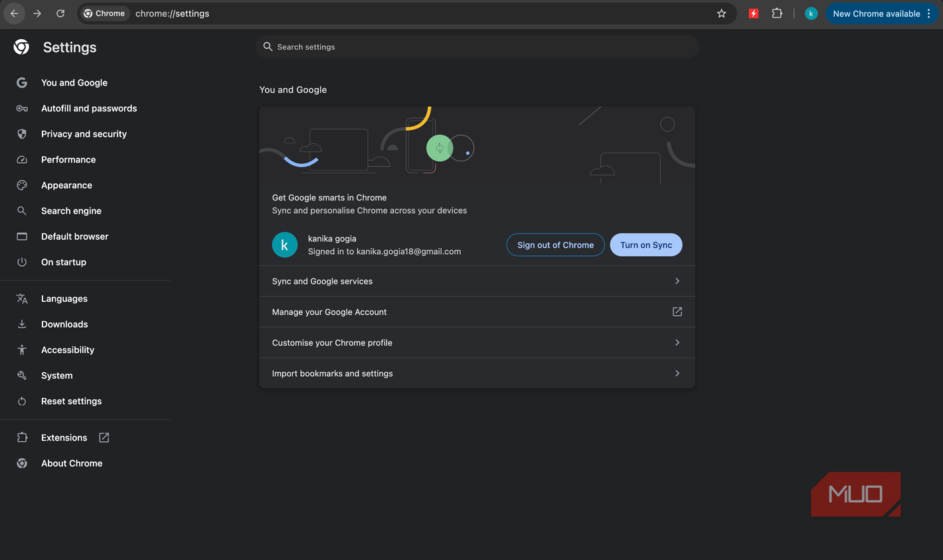Click the chrome://settings URL text
Viewport: 943px width, 560px height.
point(172,13)
